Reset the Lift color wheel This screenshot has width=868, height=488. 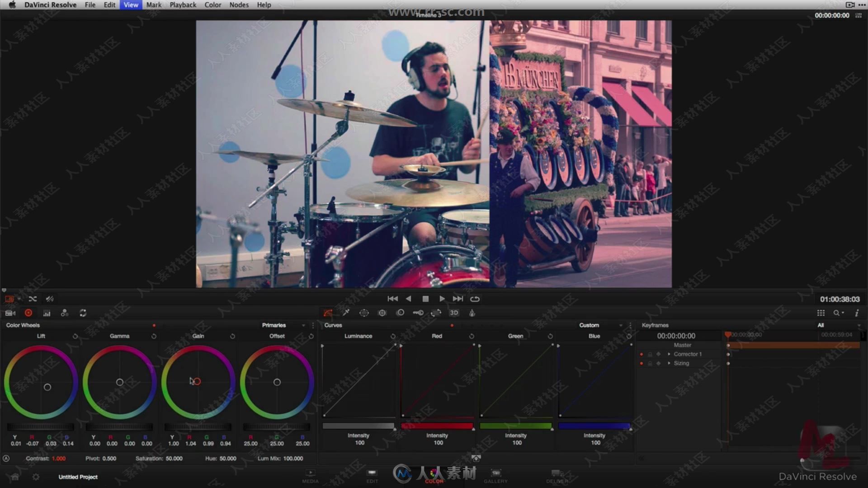pos(75,336)
